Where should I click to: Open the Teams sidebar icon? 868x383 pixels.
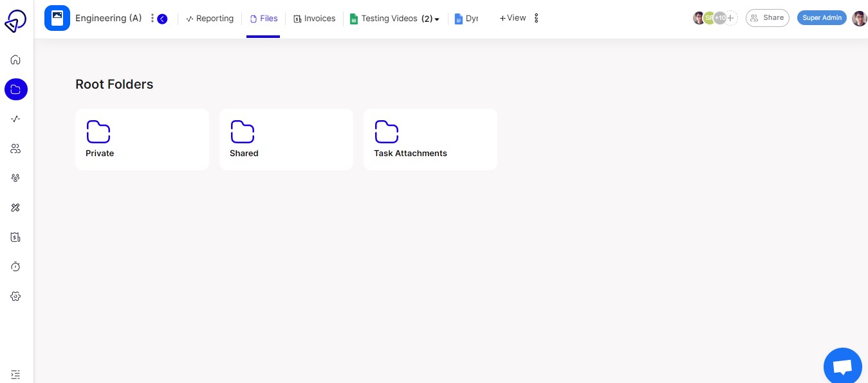[15, 178]
